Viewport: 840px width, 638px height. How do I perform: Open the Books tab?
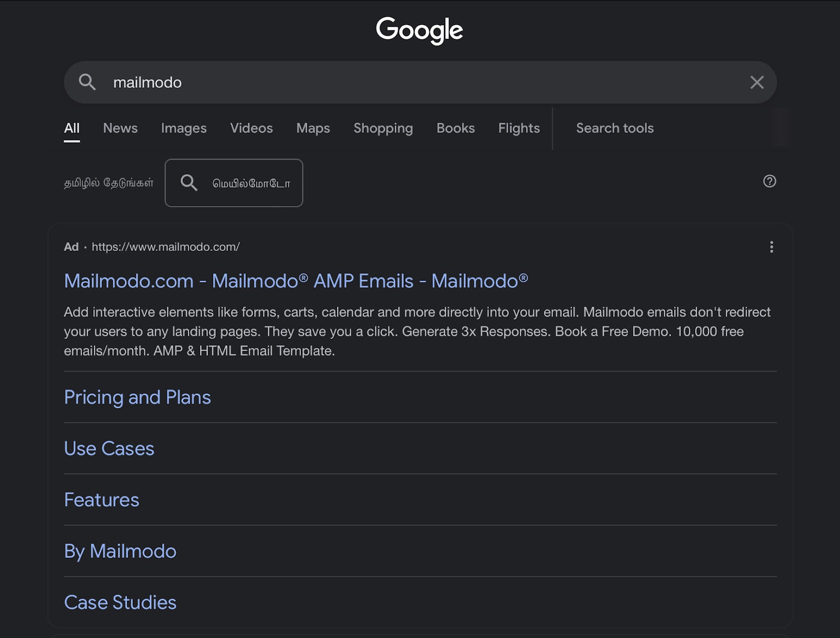coord(456,128)
